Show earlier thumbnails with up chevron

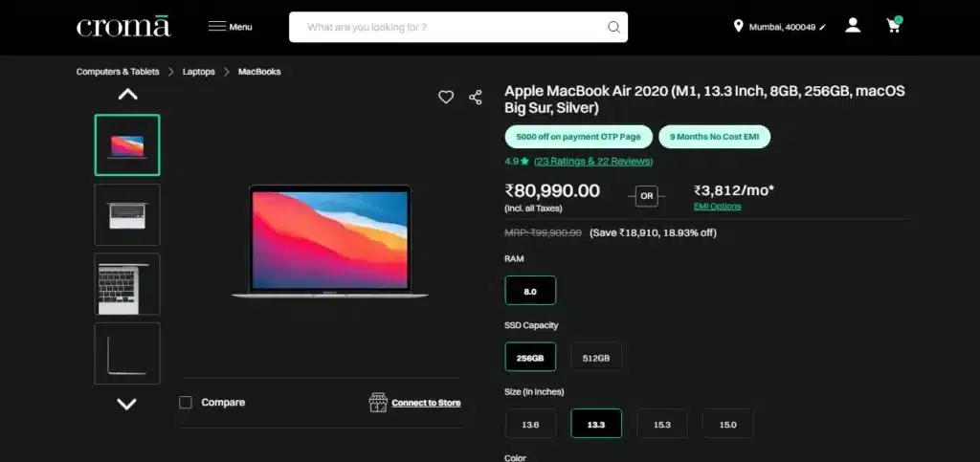point(127,95)
